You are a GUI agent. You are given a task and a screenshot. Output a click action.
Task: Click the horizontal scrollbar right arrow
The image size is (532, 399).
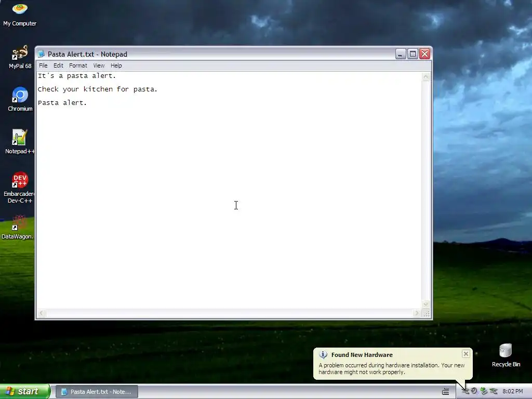pyautogui.click(x=417, y=313)
